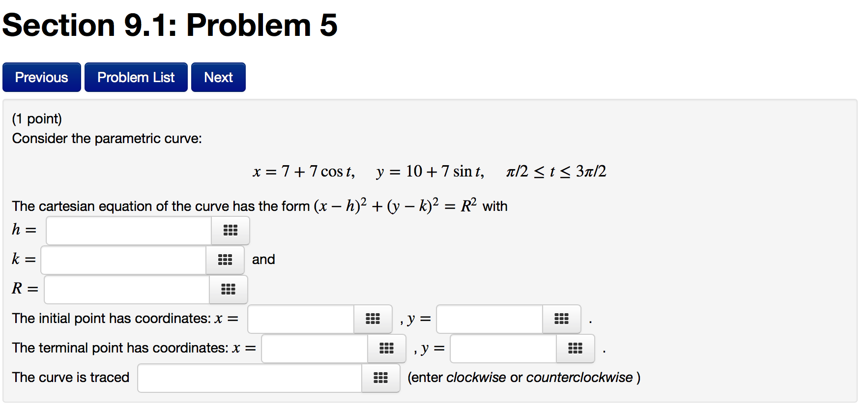The height and width of the screenshot is (412, 868).
Task: Focus the R answer input box
Action: pyautogui.click(x=127, y=290)
